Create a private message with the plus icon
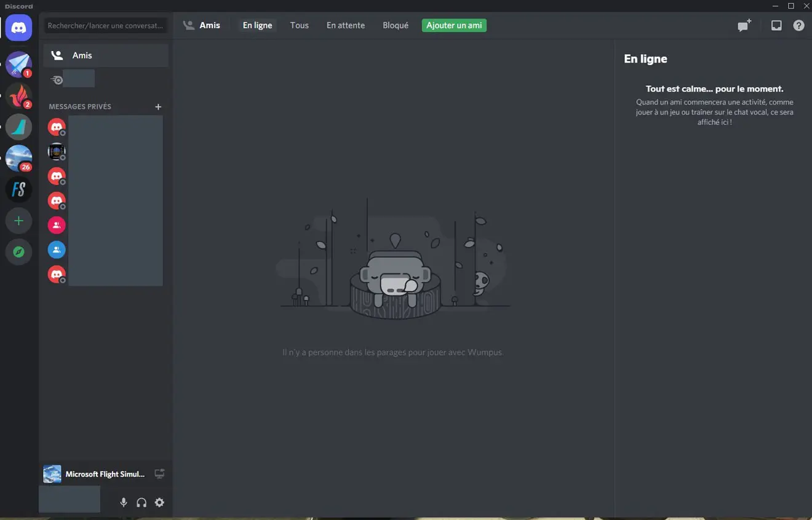The width and height of the screenshot is (812, 520). pos(158,107)
